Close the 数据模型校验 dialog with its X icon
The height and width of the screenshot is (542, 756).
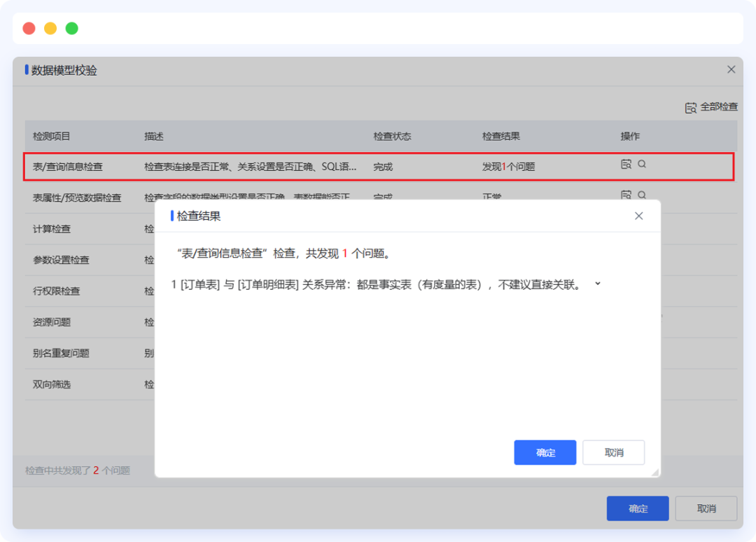click(731, 69)
